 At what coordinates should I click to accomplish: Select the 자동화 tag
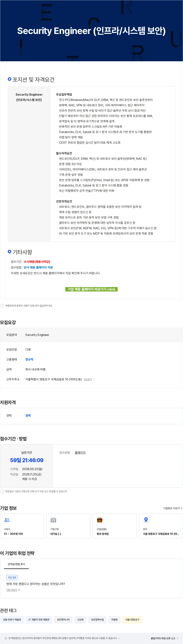click(114, 620)
